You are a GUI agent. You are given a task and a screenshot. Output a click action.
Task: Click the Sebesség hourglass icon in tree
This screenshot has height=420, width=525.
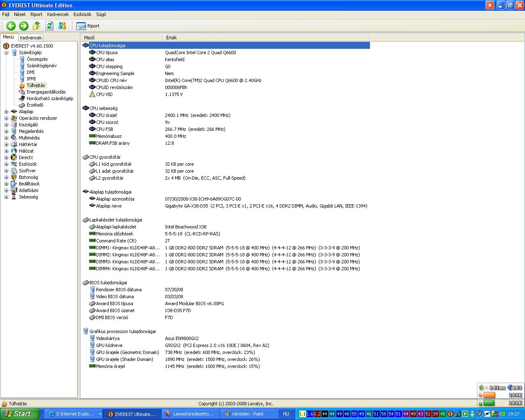point(14,197)
